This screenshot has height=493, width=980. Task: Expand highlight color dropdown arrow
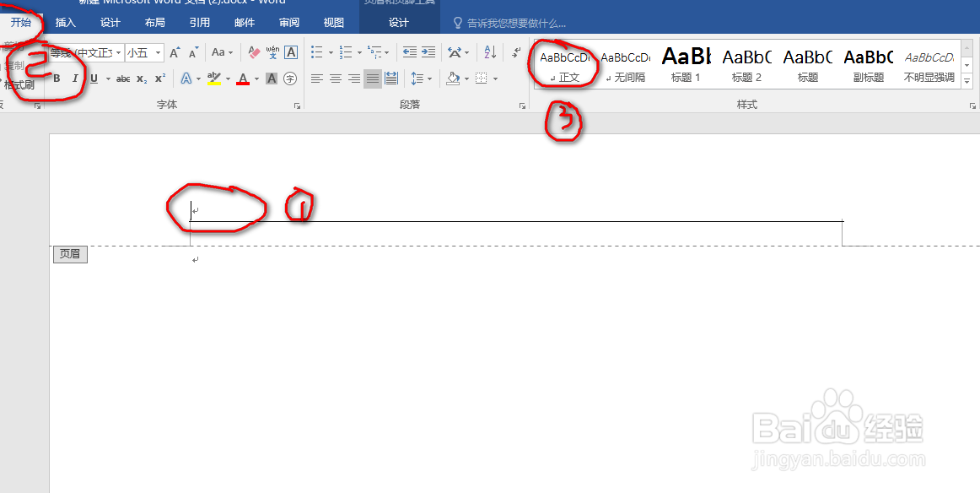pos(228,79)
